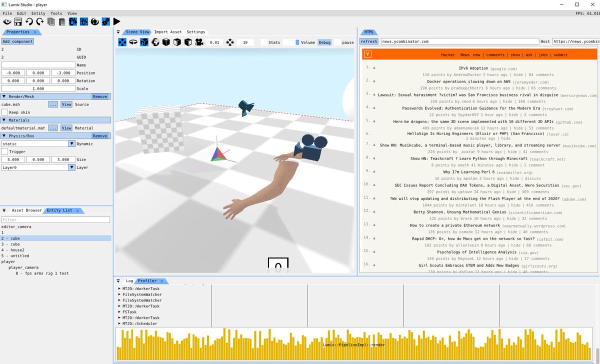This screenshot has width=600, height=364.
Task: Toggle the pause checkbox
Action: point(337,42)
